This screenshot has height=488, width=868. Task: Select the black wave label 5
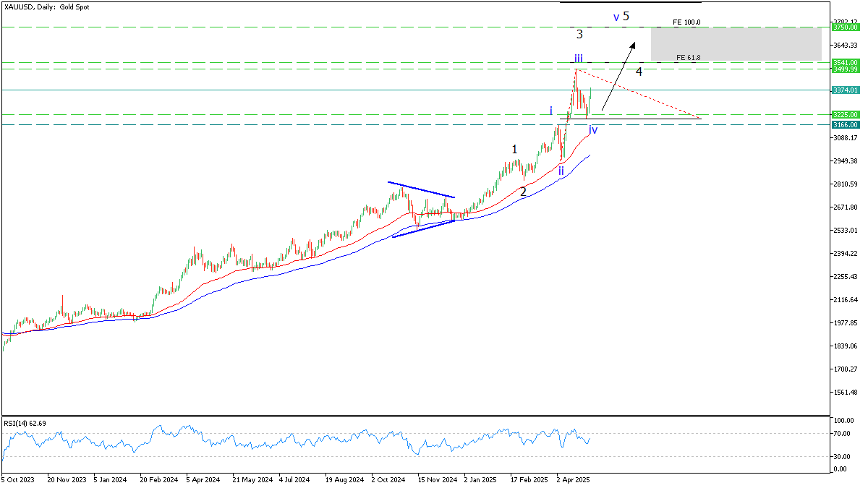[x=626, y=15]
